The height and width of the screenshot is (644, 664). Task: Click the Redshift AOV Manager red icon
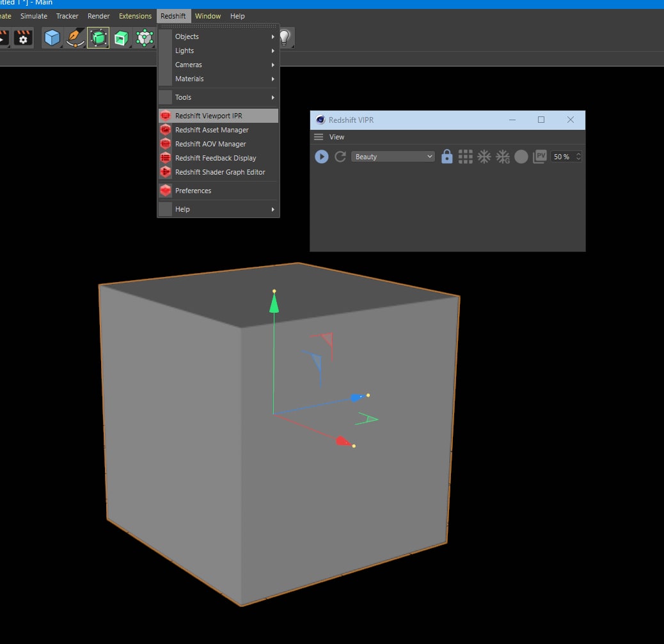(x=166, y=144)
